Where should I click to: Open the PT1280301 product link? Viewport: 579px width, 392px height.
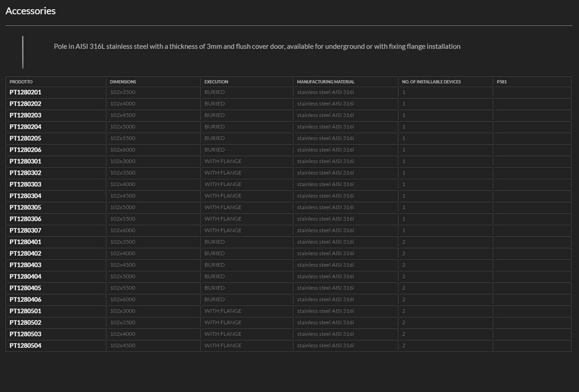point(25,161)
